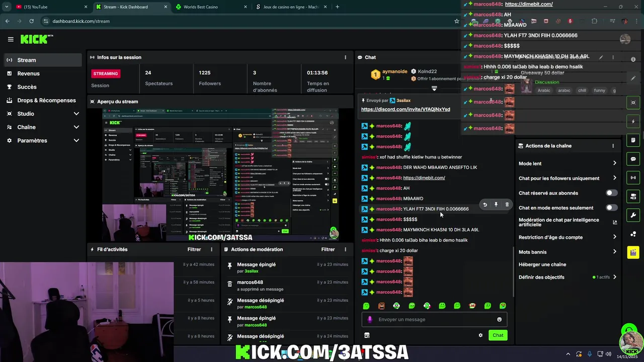Insert the first green blob emote
The height and width of the screenshot is (362, 644).
pos(366,306)
